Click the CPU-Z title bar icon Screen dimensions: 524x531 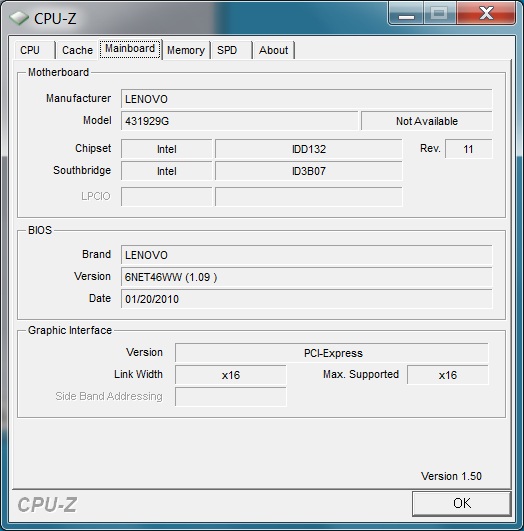pyautogui.click(x=18, y=18)
